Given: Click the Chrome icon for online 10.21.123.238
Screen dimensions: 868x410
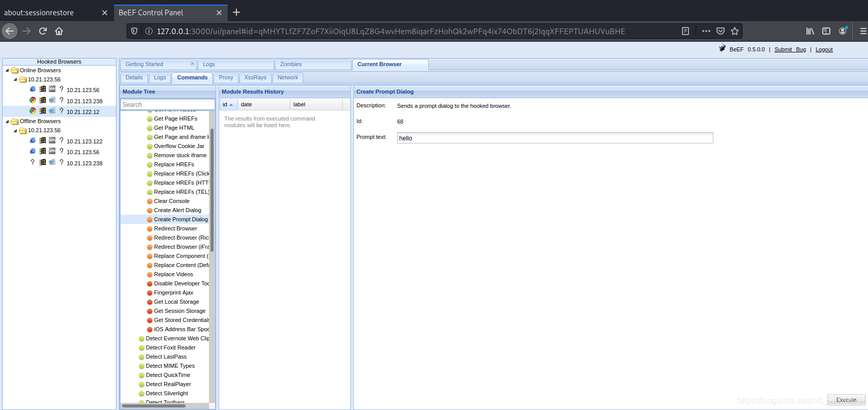Looking at the screenshot, I should click(33, 100).
